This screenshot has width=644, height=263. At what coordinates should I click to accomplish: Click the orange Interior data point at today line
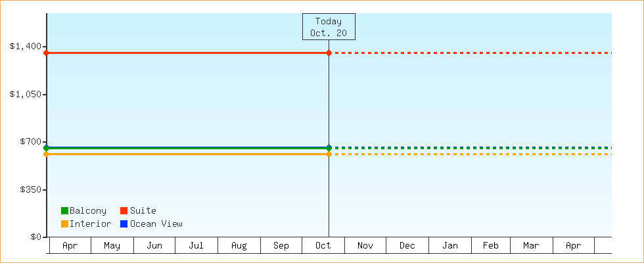coord(329,154)
